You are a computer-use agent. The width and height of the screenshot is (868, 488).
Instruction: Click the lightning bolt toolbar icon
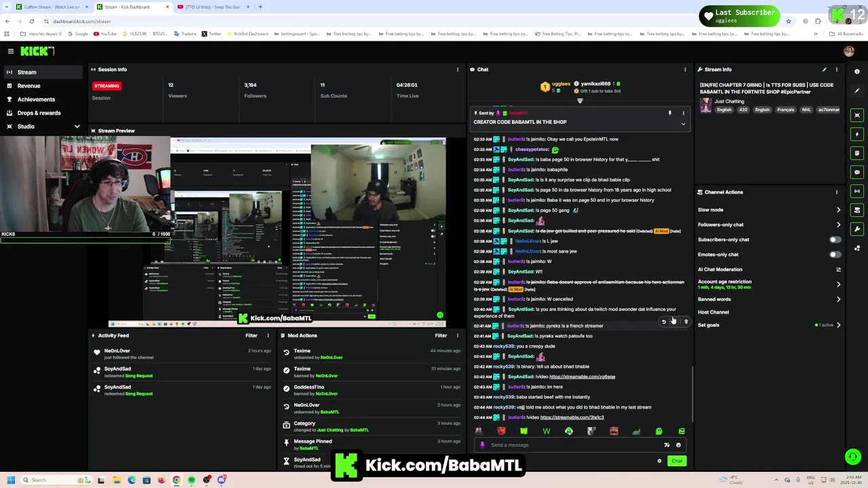point(857,134)
